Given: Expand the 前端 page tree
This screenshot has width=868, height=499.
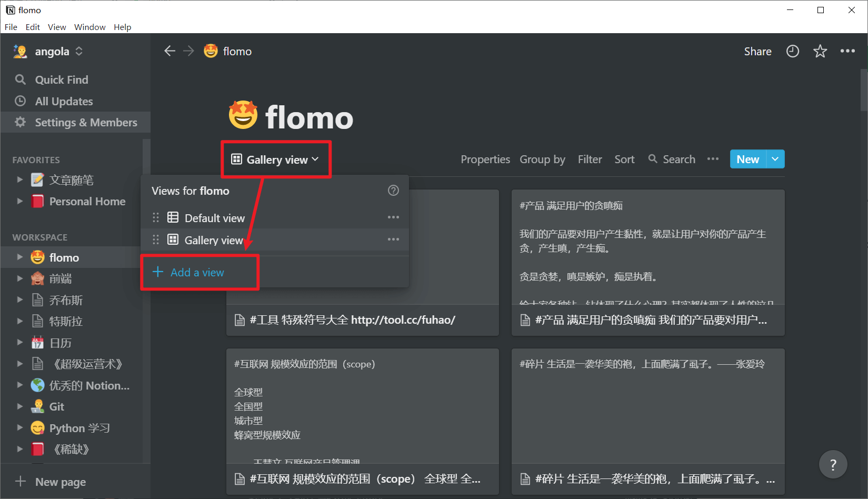Looking at the screenshot, I should pos(19,278).
